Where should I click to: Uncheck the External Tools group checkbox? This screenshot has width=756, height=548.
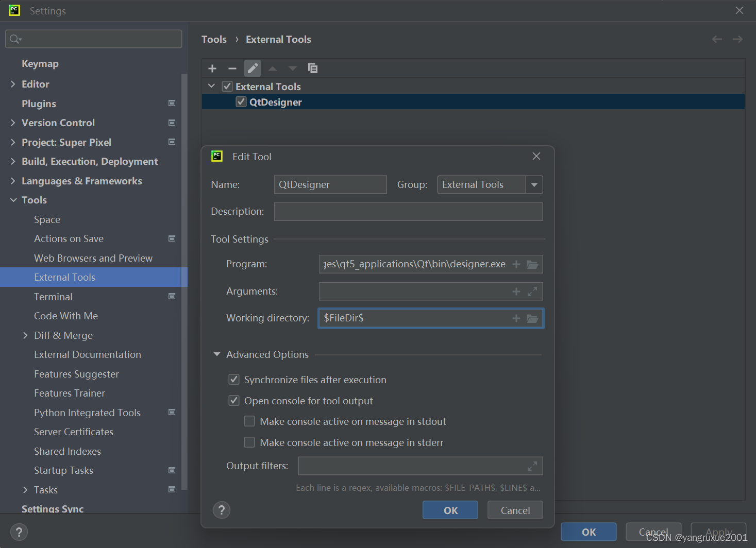(x=227, y=86)
